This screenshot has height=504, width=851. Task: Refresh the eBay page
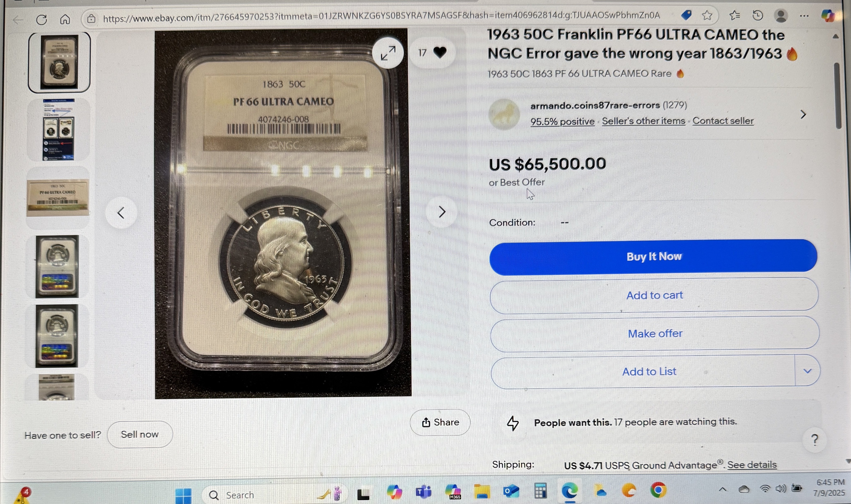tap(41, 19)
